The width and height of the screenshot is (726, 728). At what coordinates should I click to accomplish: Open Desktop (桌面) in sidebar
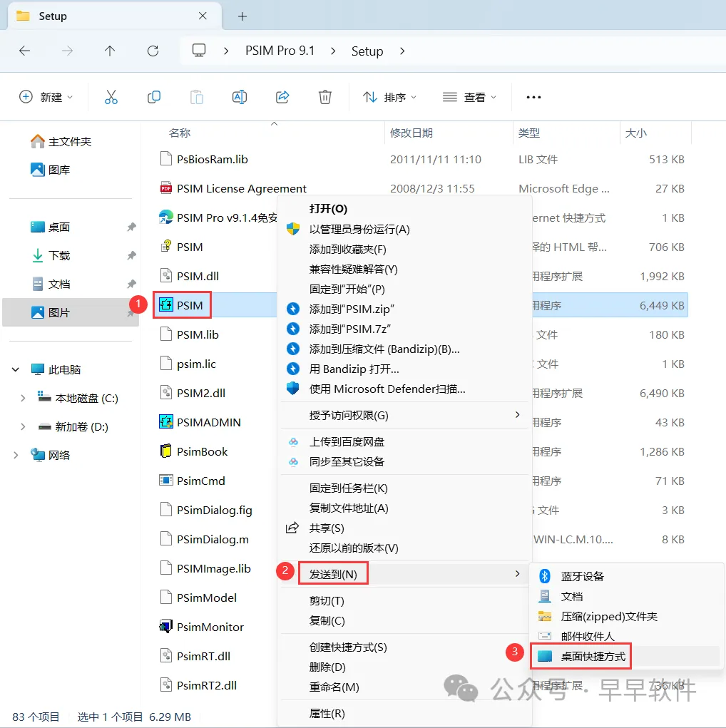(50, 227)
